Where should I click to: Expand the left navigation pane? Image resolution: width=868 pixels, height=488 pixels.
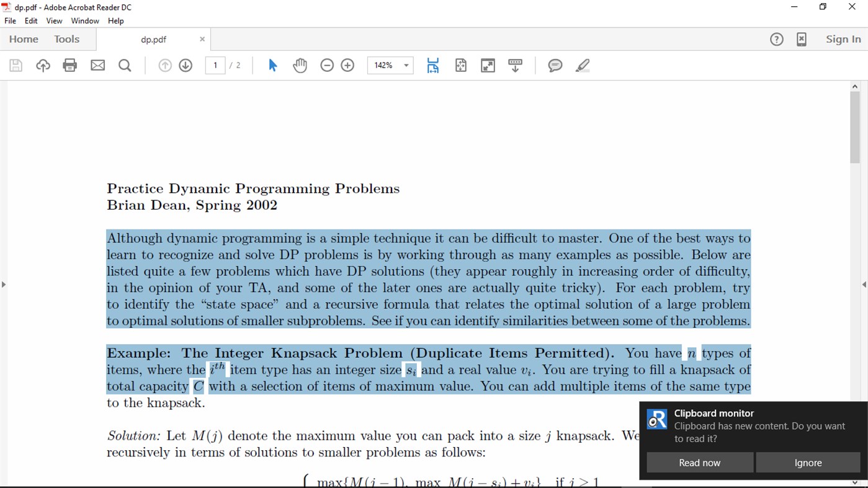point(4,285)
